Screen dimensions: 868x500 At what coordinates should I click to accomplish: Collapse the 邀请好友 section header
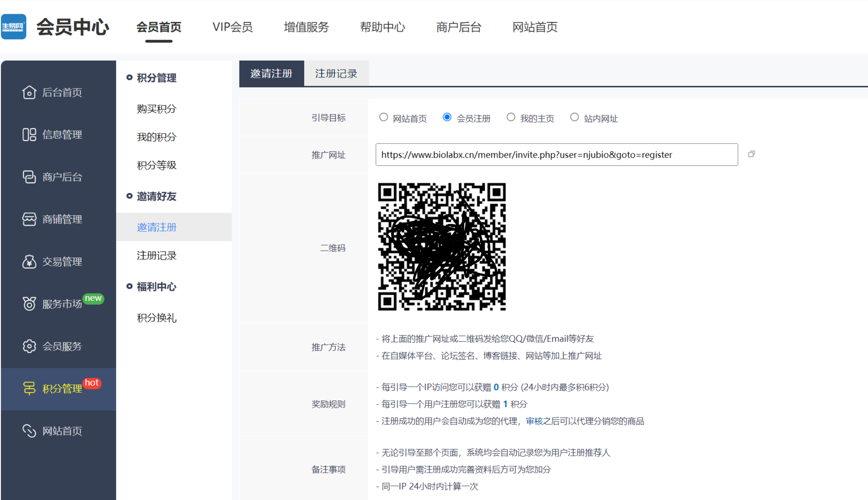pos(156,196)
